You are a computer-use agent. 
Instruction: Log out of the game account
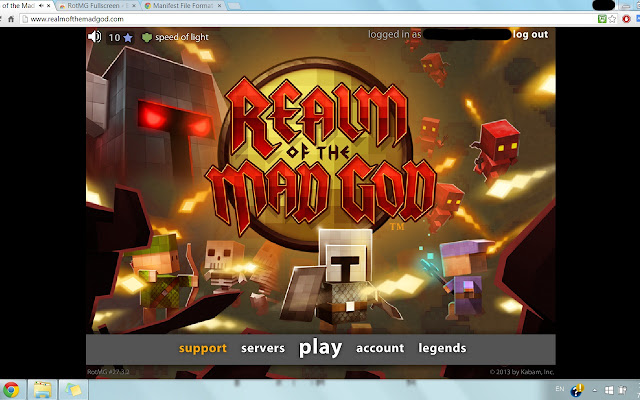coord(531,35)
